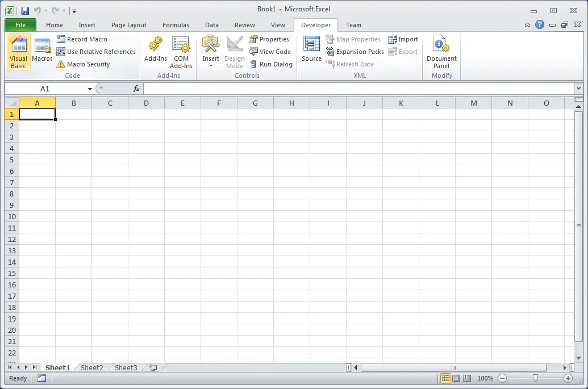Click into the formula bar
Image resolution: width=588 pixels, height=389 pixels.
click(358, 89)
